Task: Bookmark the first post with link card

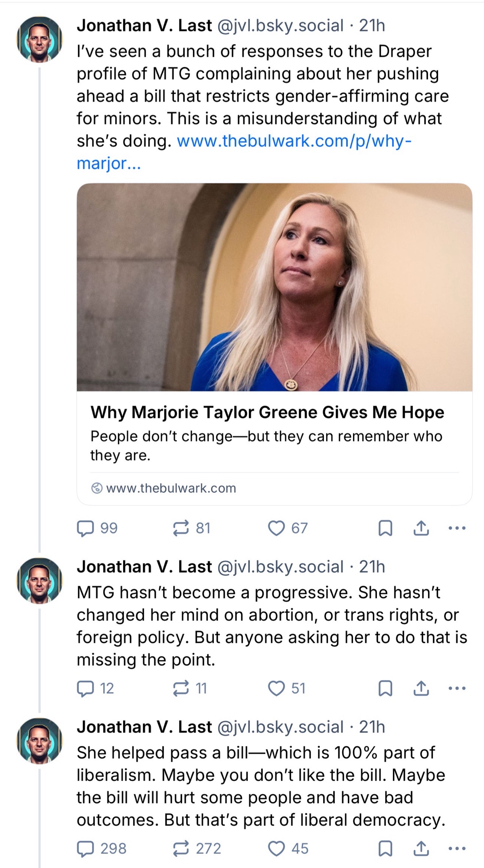Action: (386, 528)
